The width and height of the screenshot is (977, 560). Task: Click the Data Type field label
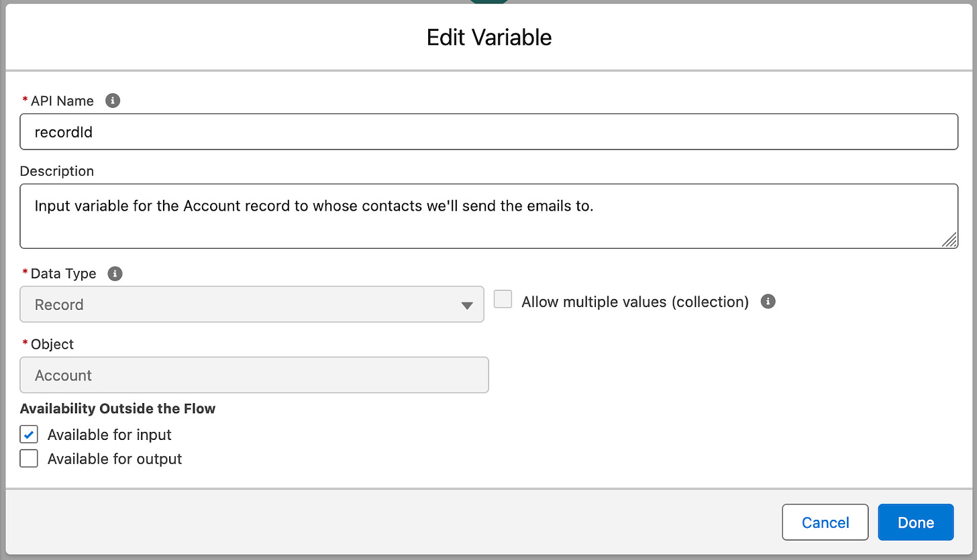(x=64, y=274)
